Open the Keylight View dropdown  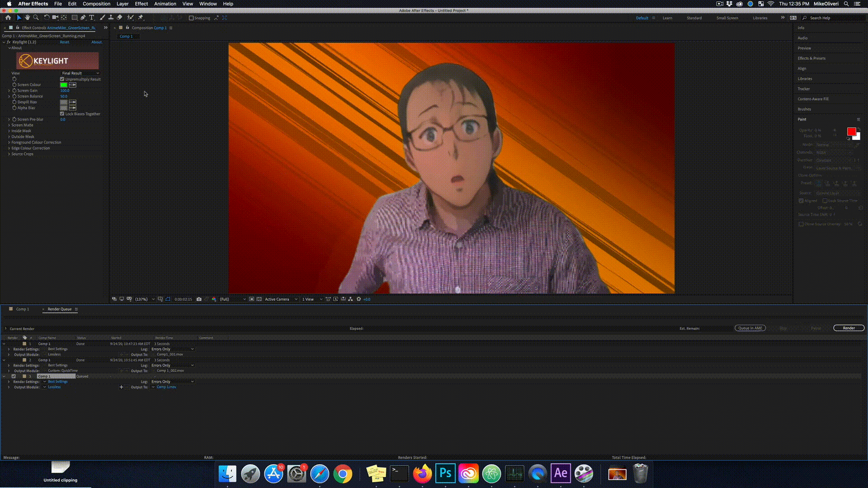(80, 73)
